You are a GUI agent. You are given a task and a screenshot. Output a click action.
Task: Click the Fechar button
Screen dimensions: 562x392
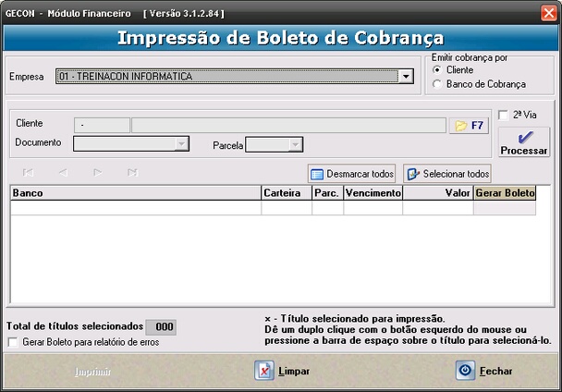(x=483, y=371)
